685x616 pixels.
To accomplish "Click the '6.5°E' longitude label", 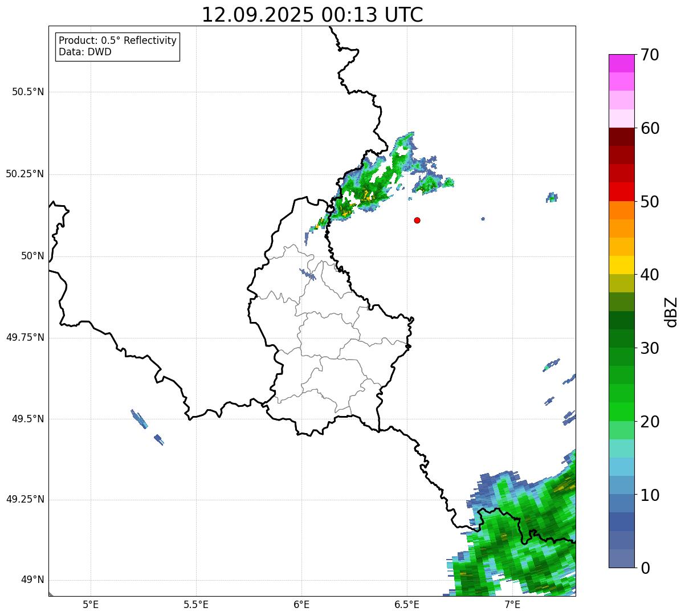I will coord(407,604).
